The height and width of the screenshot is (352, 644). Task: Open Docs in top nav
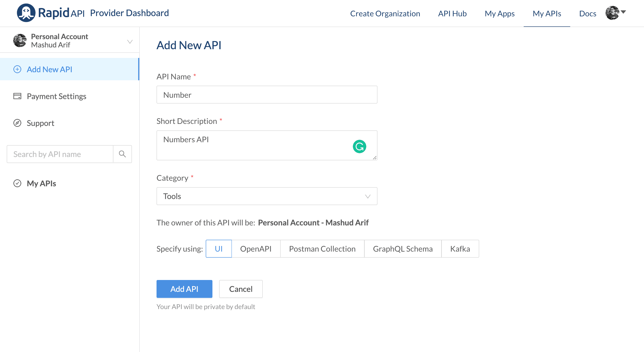pyautogui.click(x=587, y=13)
